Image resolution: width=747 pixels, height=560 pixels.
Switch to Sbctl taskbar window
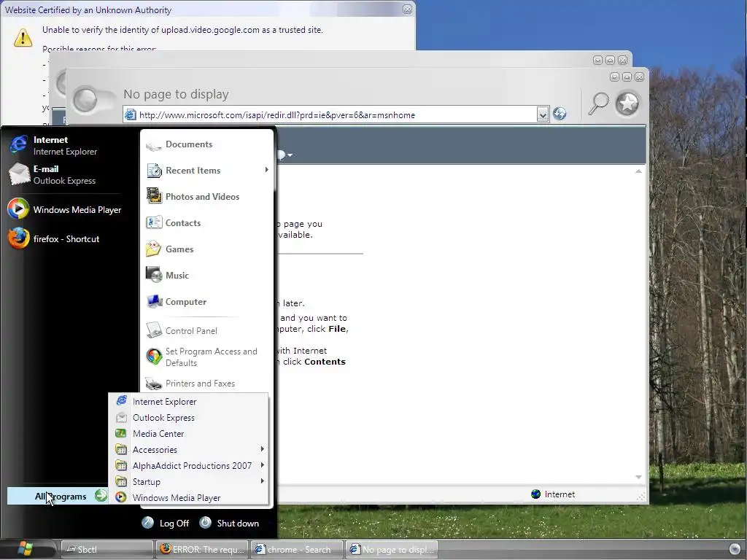107,550
